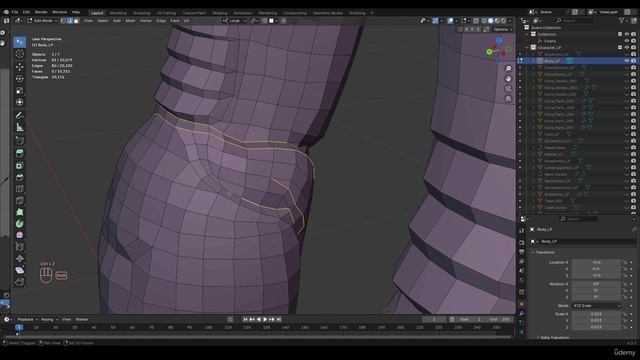Select the Annotate pencil tool

20,116
